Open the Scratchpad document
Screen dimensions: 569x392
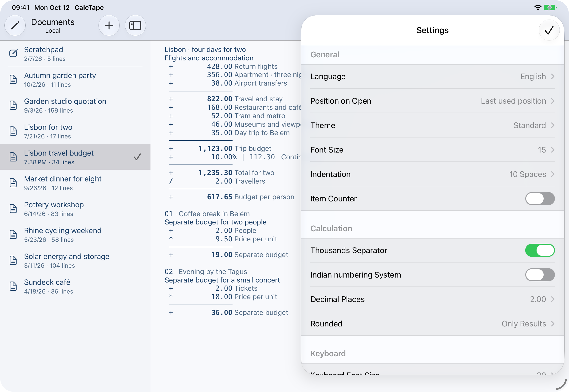coord(75,53)
